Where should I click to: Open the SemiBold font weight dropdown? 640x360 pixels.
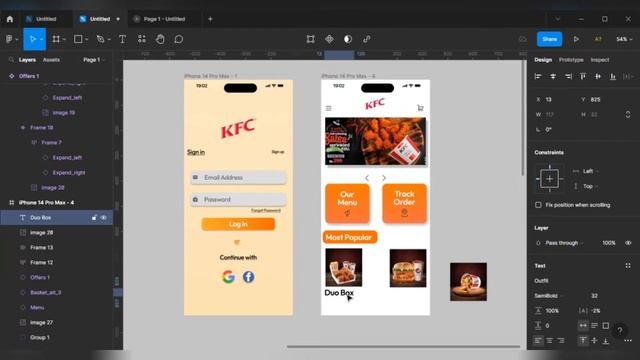tap(549, 296)
